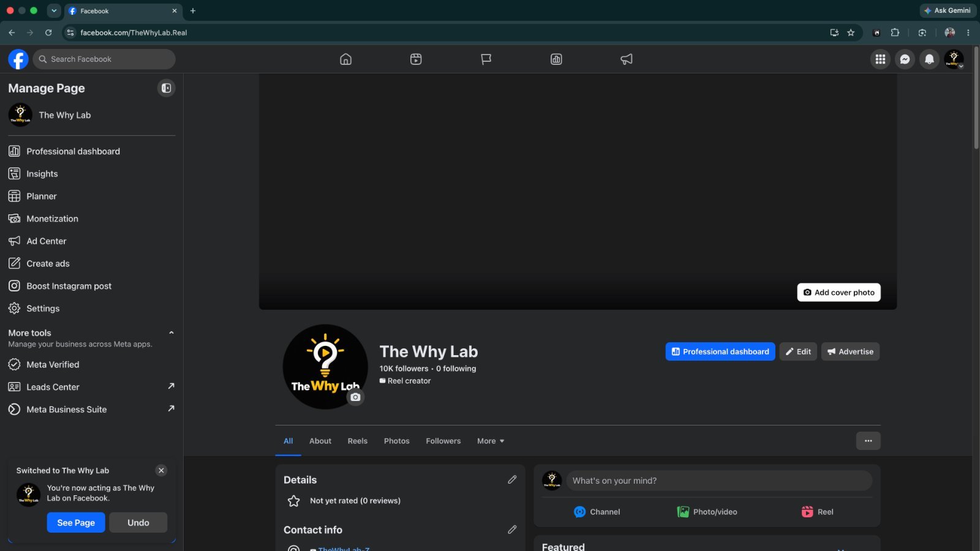Click the blue Professional dashboard button
This screenshot has width=980, height=551.
click(720, 351)
